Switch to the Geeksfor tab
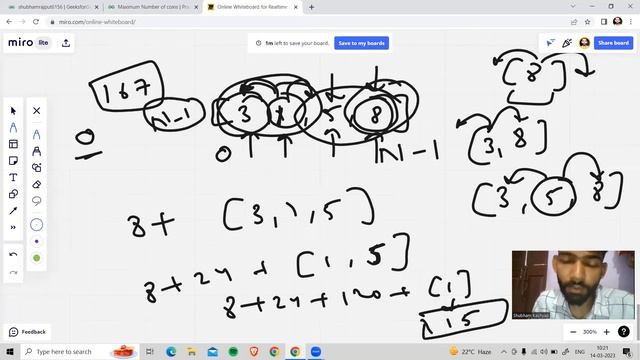The width and height of the screenshot is (640, 360). coord(53,7)
